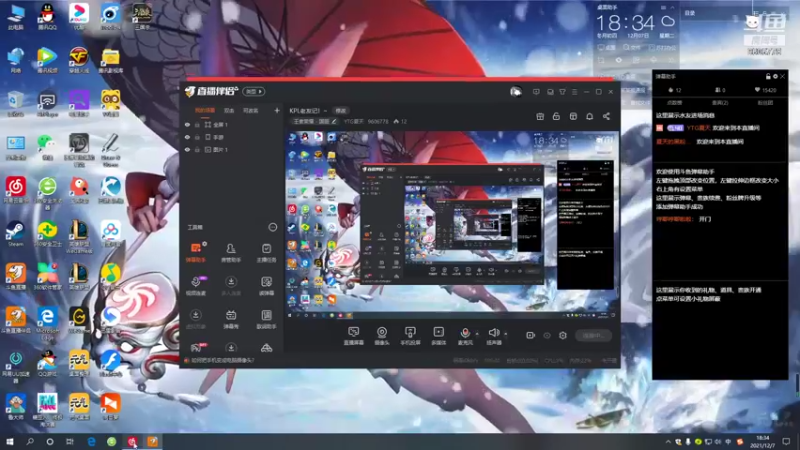This screenshot has width=800, height=450.
Task: Open the hamburger menu in the title bar
Action: tap(574, 92)
